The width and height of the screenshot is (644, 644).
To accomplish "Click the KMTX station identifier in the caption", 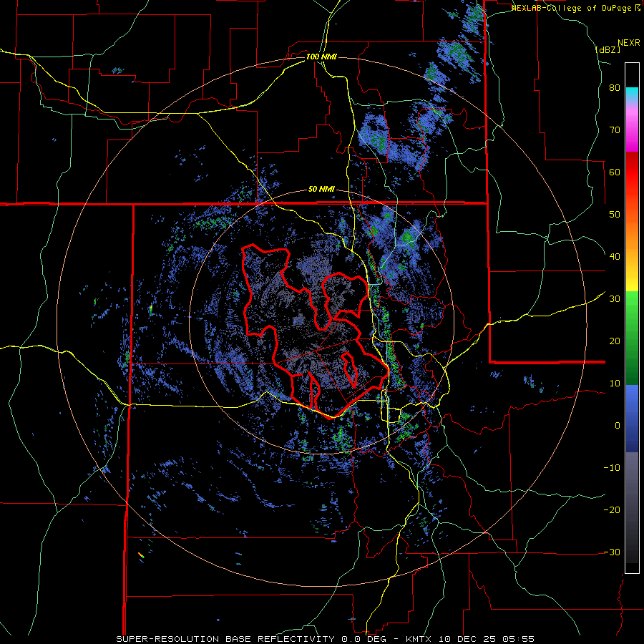I will 419,639.
